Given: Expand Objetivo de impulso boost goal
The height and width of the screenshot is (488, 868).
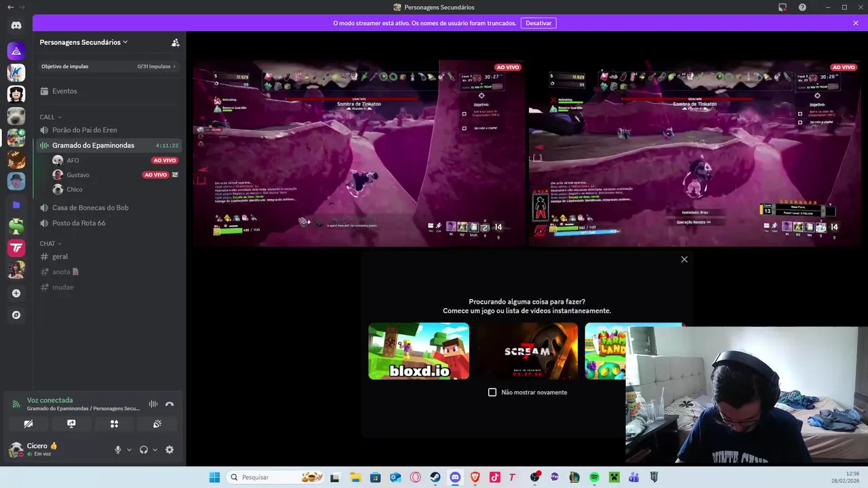Looking at the screenshot, I should [x=108, y=66].
